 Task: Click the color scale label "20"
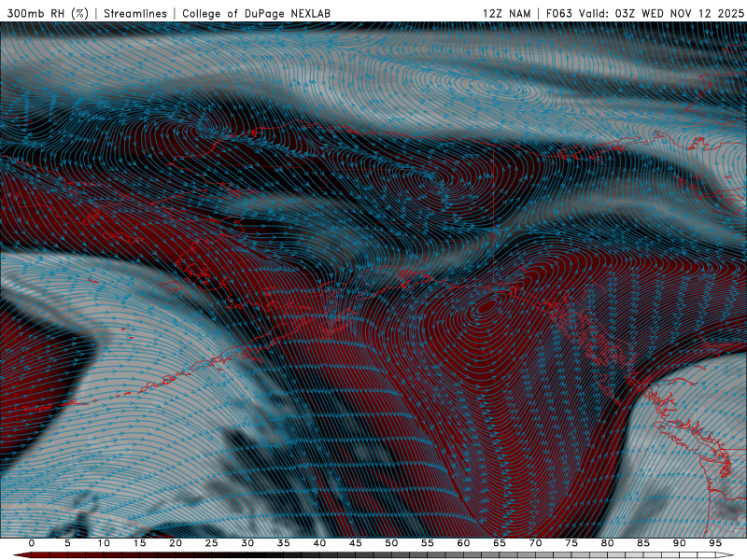click(x=176, y=543)
